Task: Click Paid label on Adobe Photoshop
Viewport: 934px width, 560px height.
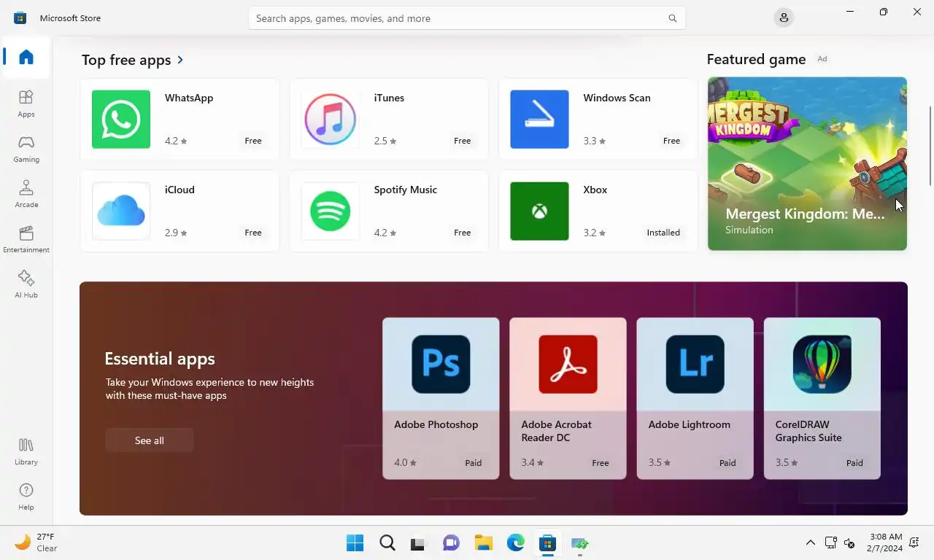Action: pyautogui.click(x=474, y=463)
